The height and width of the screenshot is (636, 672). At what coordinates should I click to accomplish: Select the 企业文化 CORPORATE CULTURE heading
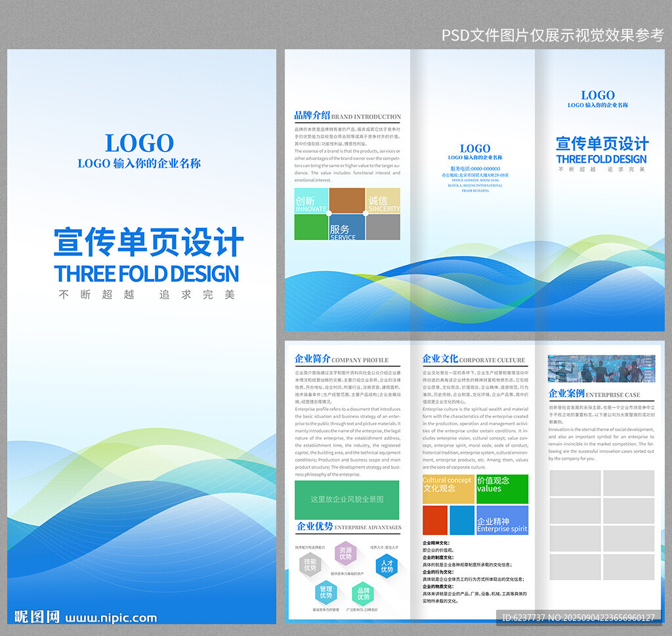click(474, 359)
